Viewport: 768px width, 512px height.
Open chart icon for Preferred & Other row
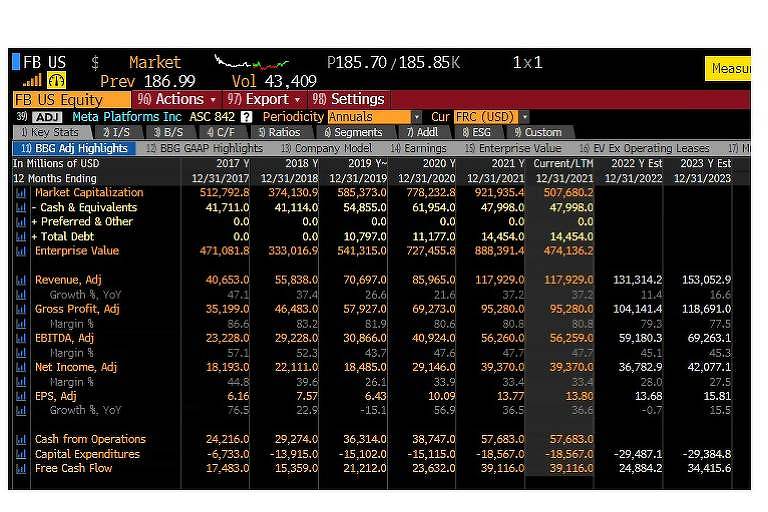[21, 221]
